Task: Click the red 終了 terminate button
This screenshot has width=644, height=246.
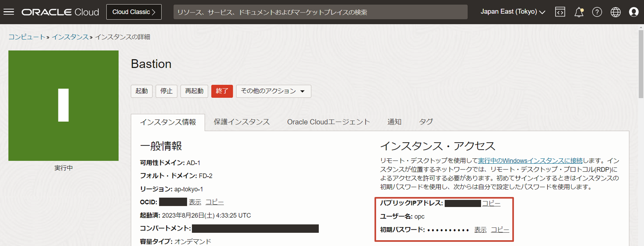Action: [x=222, y=91]
